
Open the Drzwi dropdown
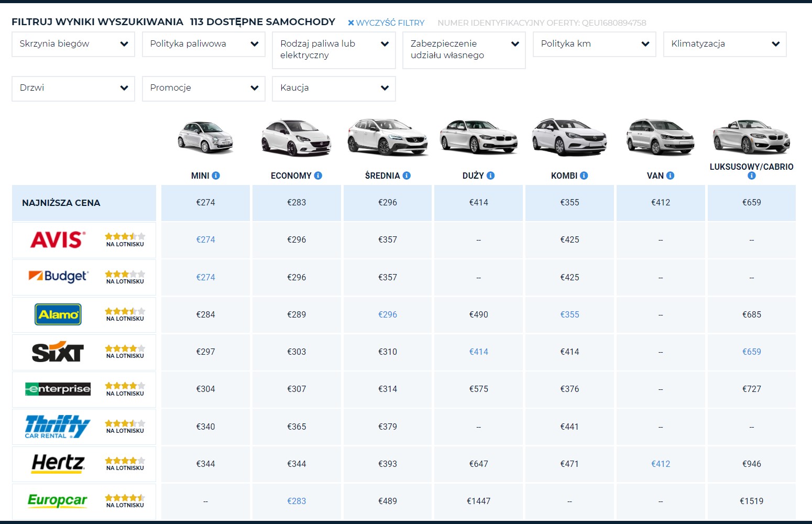[x=73, y=89]
